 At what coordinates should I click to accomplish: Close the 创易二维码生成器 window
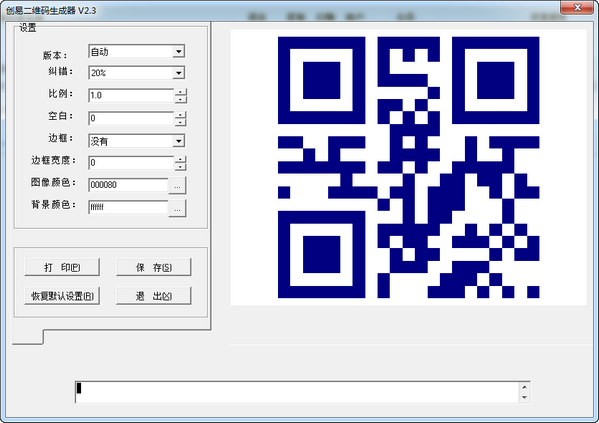[x=577, y=7]
